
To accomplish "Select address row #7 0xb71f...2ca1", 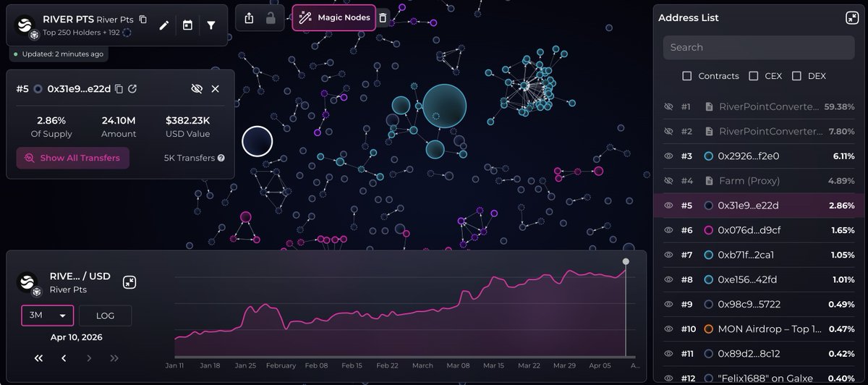I will [x=759, y=255].
